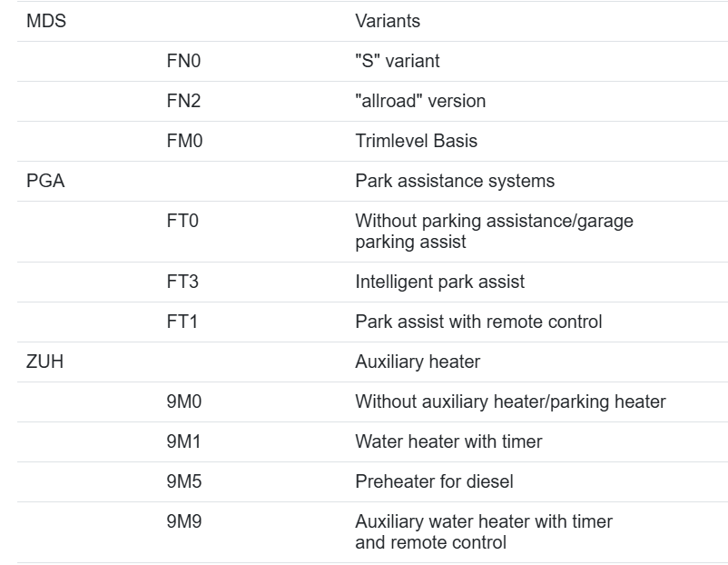The height and width of the screenshot is (565, 728).
Task: Click 'Park assistance systems' description
Action: 455,181
